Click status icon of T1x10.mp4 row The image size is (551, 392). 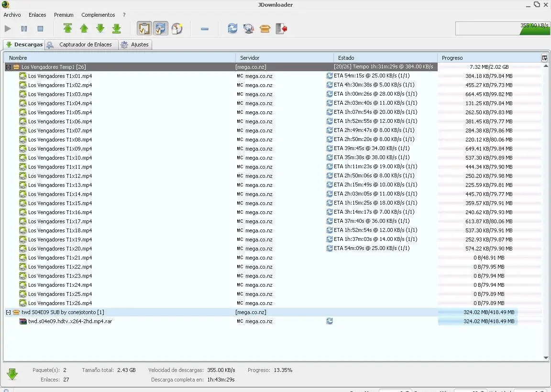(330, 157)
